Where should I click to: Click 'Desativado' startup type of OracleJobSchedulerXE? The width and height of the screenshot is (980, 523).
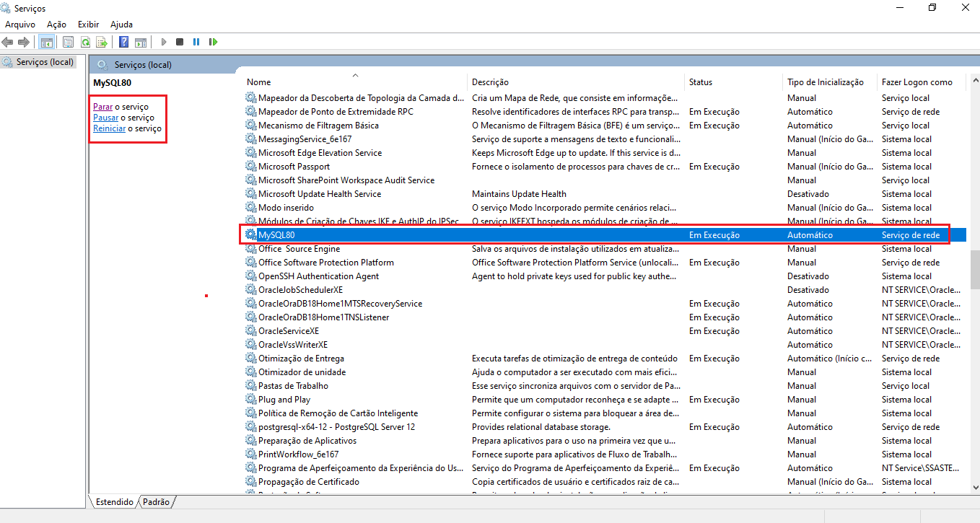click(808, 290)
